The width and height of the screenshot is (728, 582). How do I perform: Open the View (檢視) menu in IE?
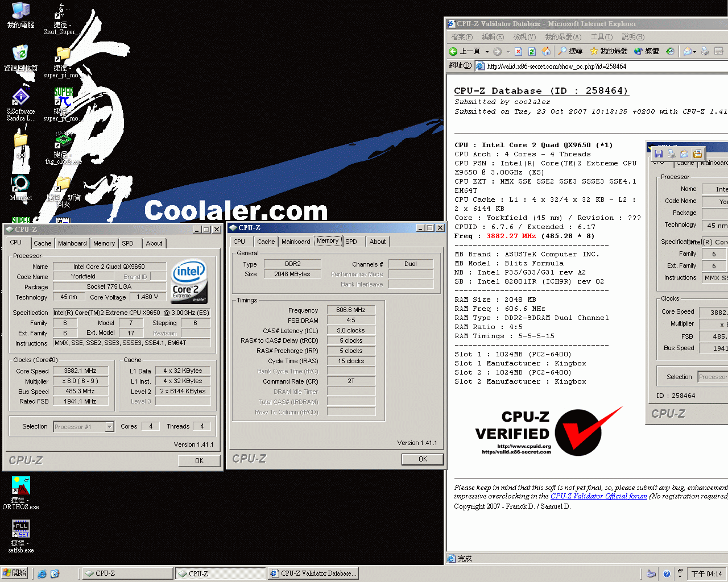(524, 37)
